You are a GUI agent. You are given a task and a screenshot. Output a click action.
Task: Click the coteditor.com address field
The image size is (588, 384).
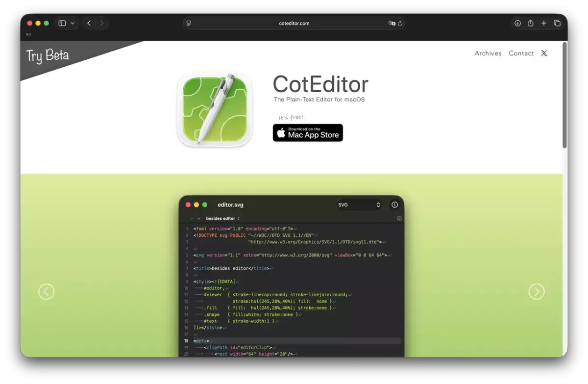click(294, 23)
